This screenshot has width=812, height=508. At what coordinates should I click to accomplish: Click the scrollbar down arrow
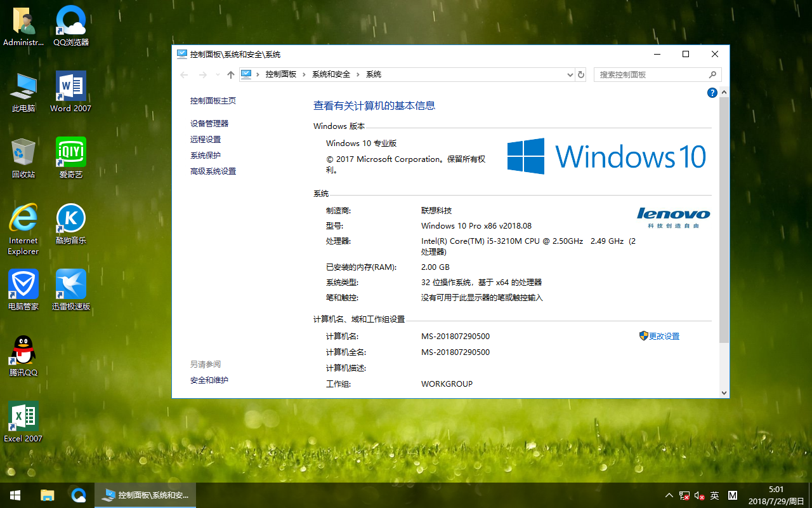[724, 393]
